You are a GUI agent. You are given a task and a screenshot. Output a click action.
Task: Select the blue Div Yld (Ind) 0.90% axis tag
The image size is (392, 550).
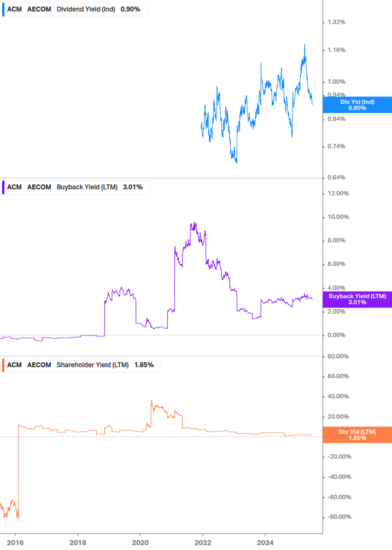coord(358,105)
